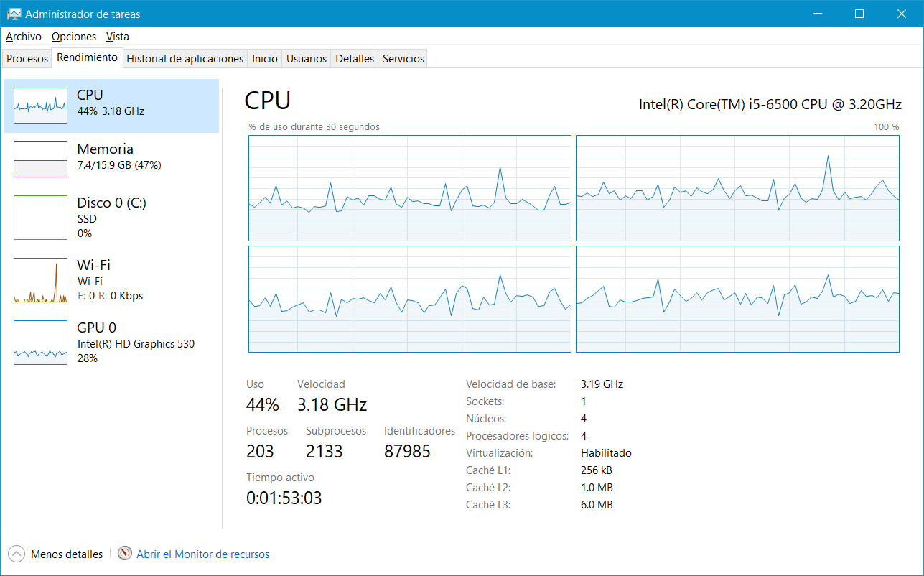Image resolution: width=924 pixels, height=576 pixels.
Task: Click the Intel(R) HD Graphics 530 text
Action: coord(136,344)
